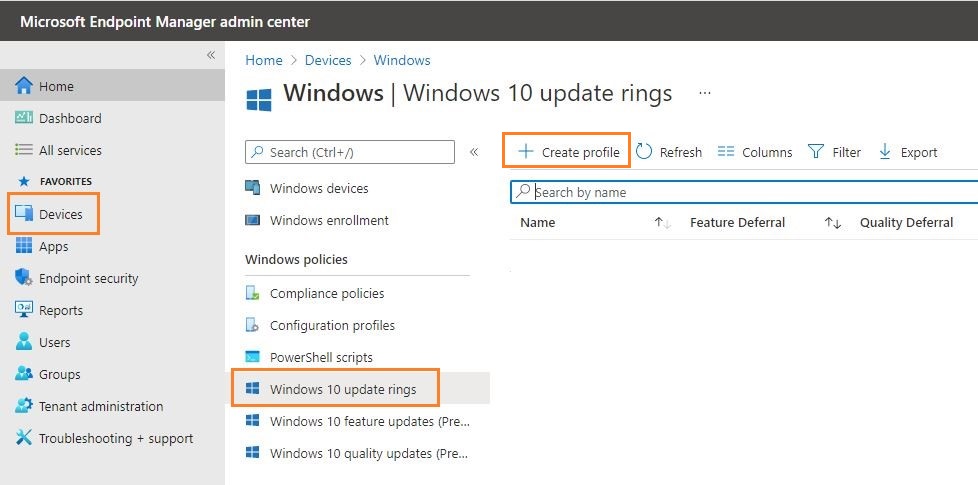Open the Apps grid icon
This screenshot has height=485, width=978.
(24, 246)
